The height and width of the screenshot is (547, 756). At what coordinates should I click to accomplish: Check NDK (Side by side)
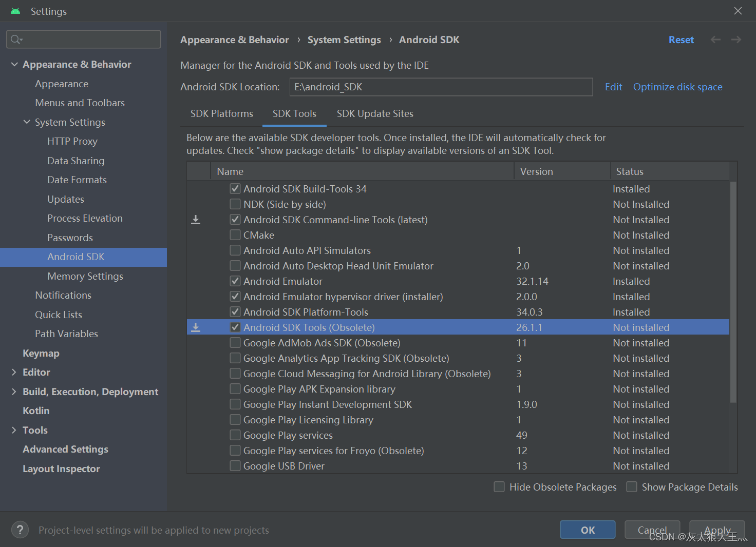click(235, 204)
